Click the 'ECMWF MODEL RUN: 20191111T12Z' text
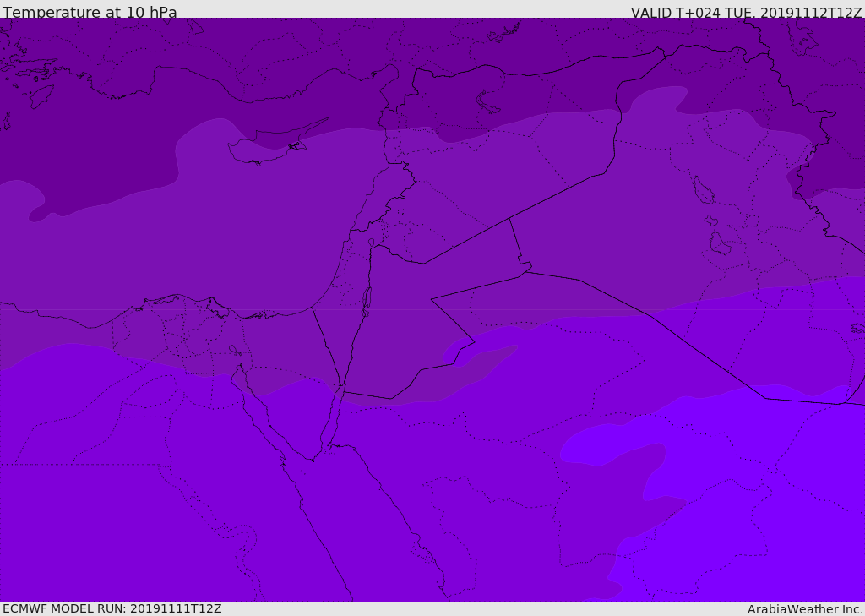Image resolution: width=865 pixels, height=616 pixels. point(112,608)
